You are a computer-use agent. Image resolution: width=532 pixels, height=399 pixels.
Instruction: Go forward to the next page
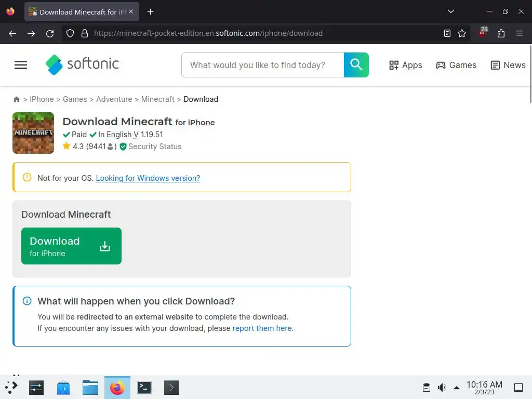coord(31,33)
